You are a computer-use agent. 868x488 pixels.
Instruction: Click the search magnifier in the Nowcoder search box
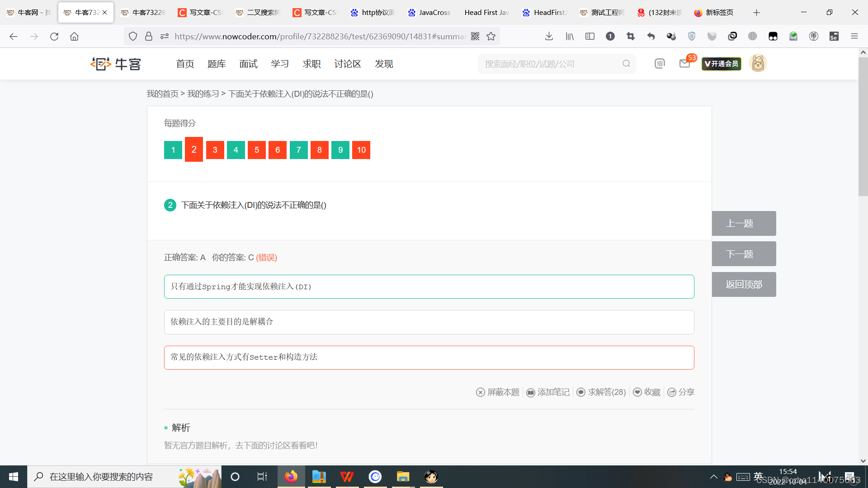point(626,64)
